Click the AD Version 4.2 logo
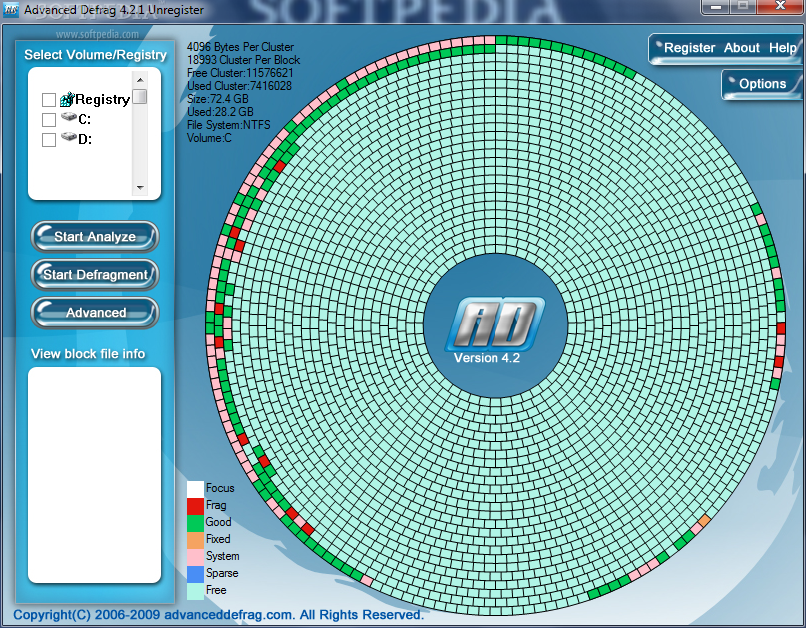This screenshot has height=628, width=806. tap(496, 329)
